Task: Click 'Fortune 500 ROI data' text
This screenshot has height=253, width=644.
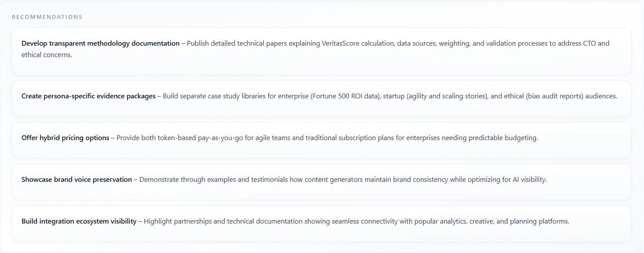Action: click(345, 96)
